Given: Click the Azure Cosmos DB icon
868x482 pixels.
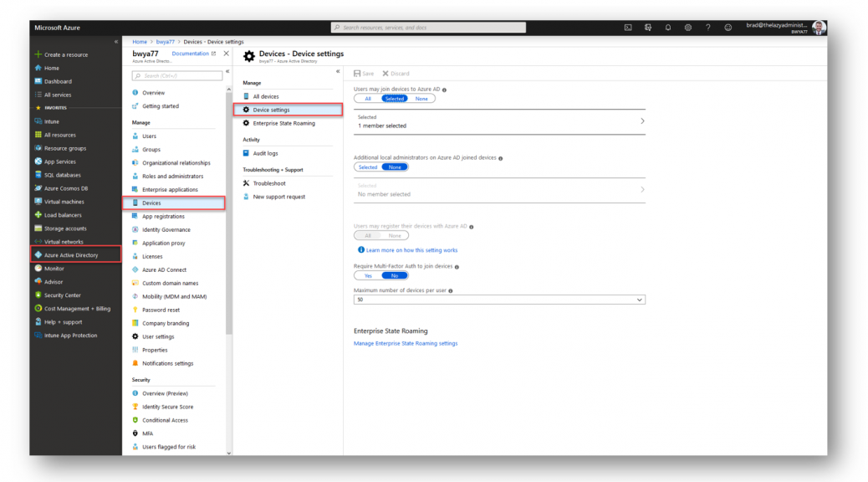Looking at the screenshot, I should tap(38, 188).
